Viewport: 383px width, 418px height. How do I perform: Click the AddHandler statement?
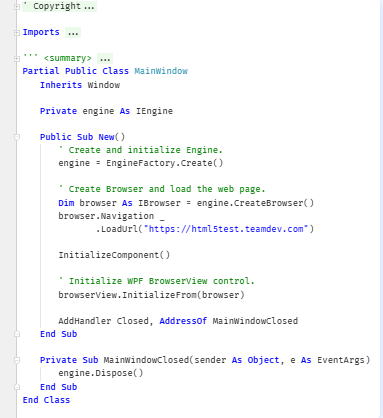pyautogui.click(x=178, y=321)
